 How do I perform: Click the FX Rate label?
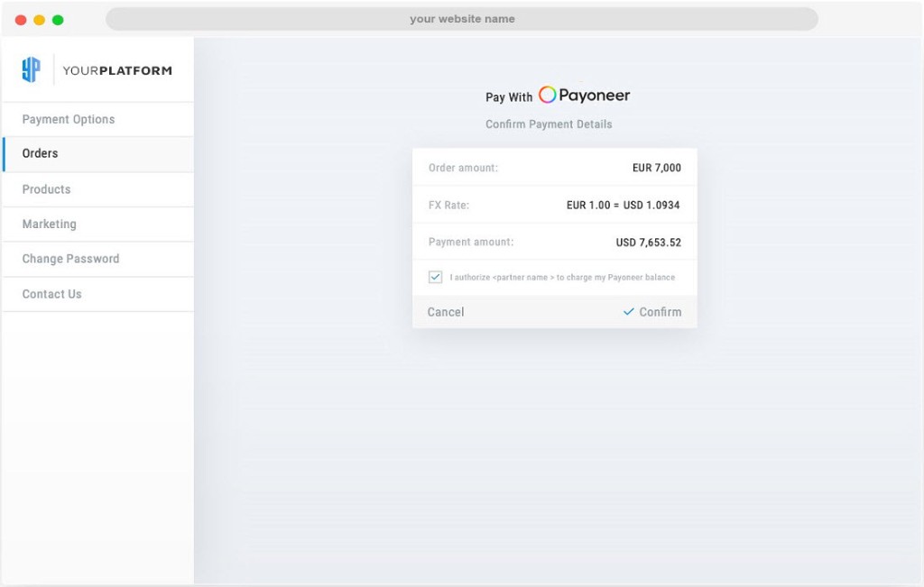pos(449,205)
